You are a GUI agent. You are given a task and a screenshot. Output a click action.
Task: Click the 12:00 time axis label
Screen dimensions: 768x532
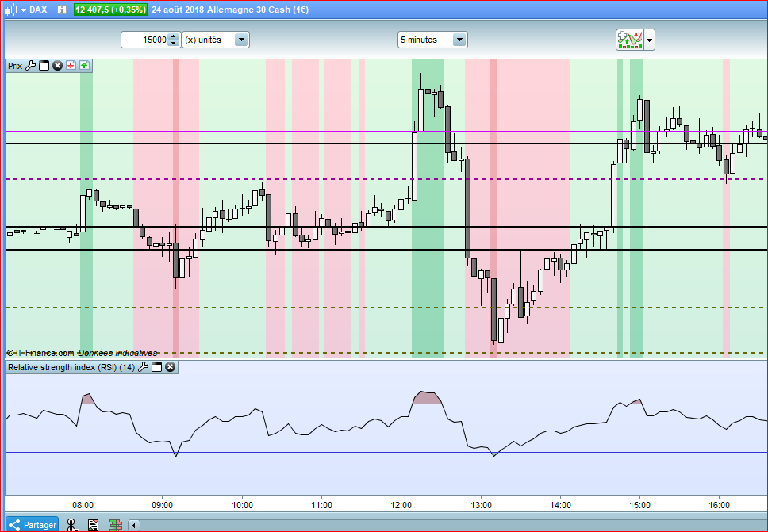tap(401, 504)
